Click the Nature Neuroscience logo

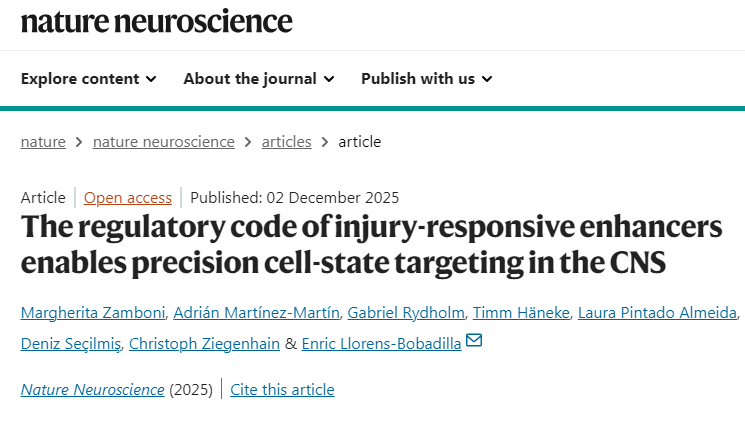click(157, 21)
